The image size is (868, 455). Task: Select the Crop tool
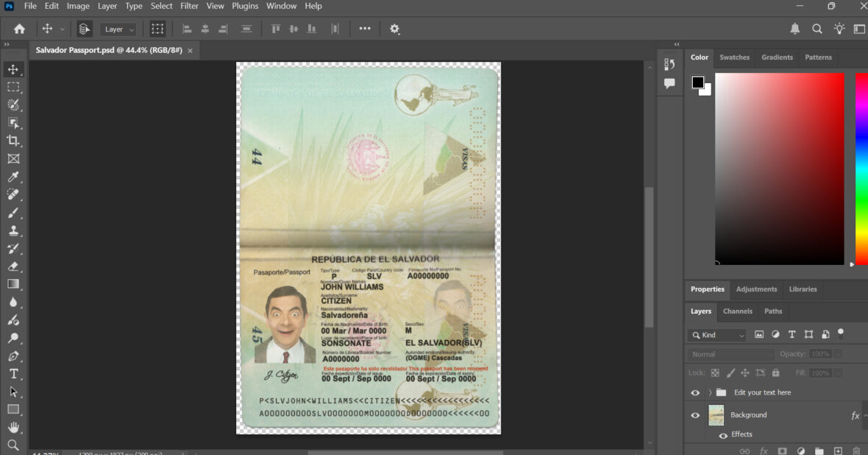point(13,141)
